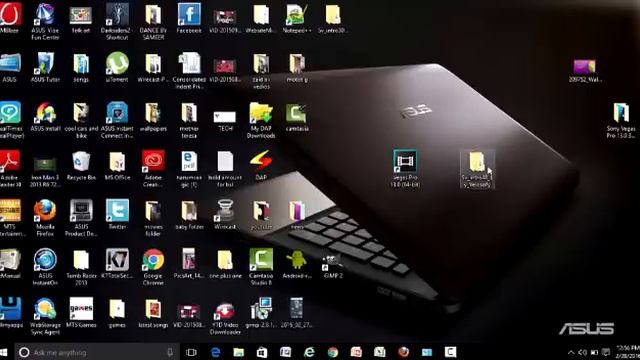The height and width of the screenshot is (360, 640).
Task: Open the latest songs folder
Action: [153, 313]
